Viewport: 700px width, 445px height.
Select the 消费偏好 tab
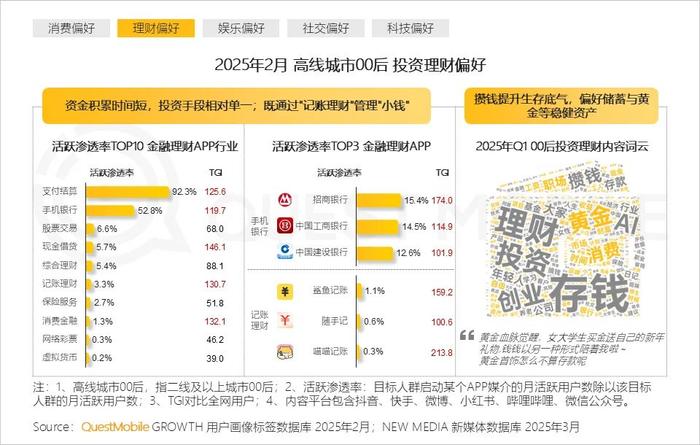point(71,28)
